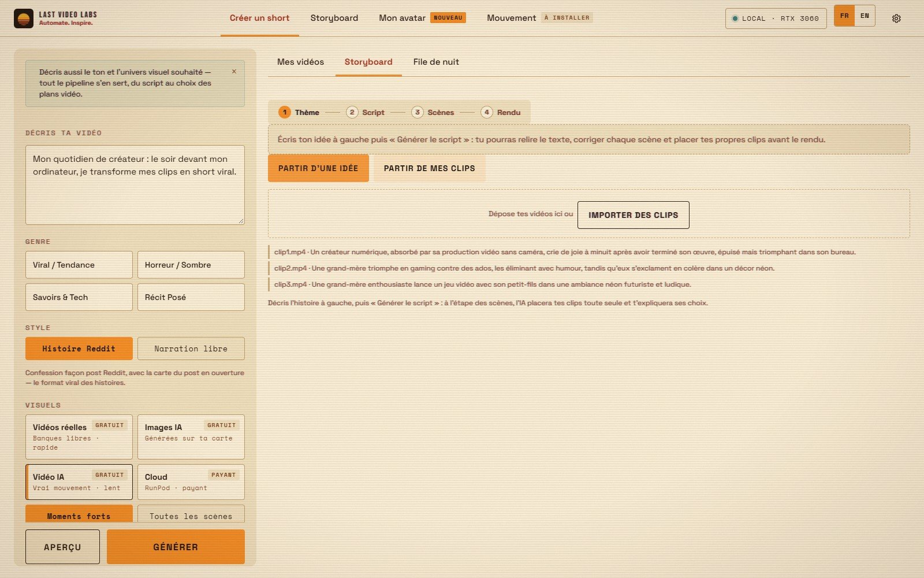Select the Storyboard sub-tab beside Mes vidéos

(368, 62)
